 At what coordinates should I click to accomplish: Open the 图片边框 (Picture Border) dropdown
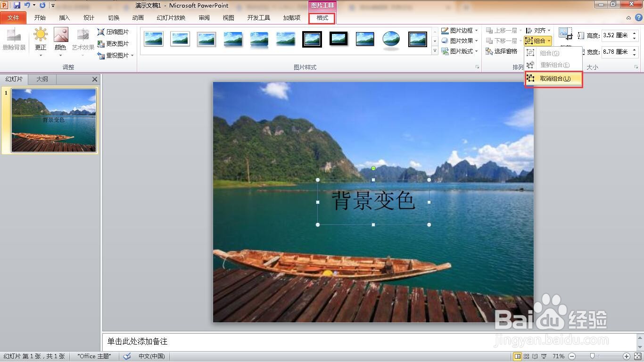point(460,30)
